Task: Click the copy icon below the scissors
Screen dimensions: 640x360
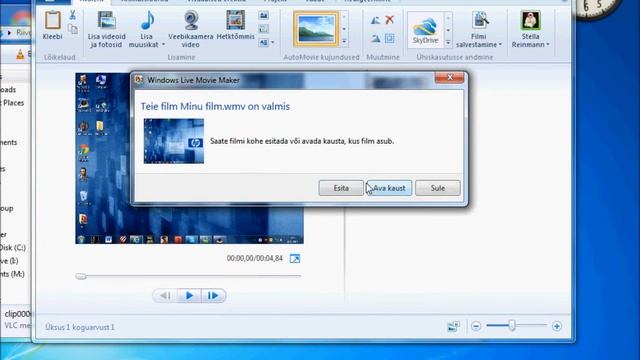Action: coord(73,29)
